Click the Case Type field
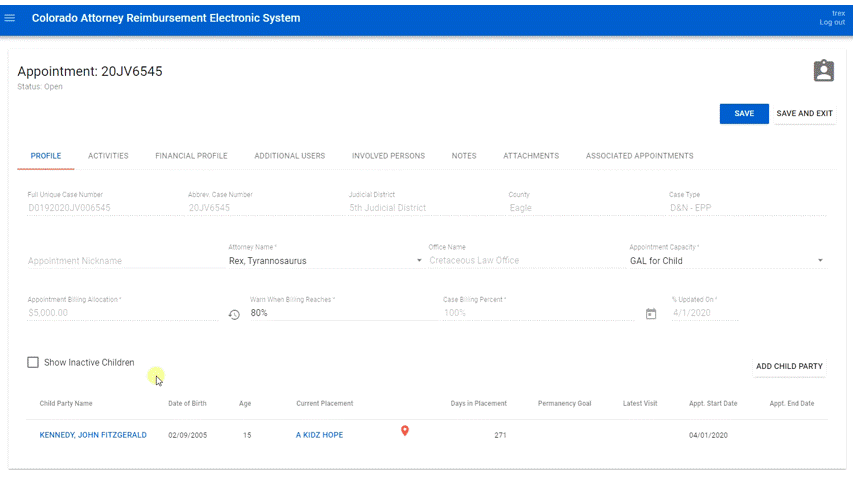Viewport: 853px width, 480px height. click(747, 208)
